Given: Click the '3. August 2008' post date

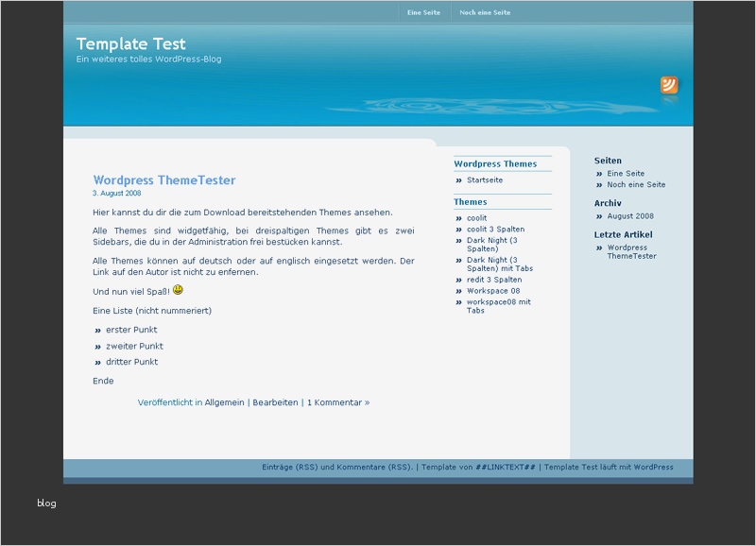Looking at the screenshot, I should click(x=116, y=193).
